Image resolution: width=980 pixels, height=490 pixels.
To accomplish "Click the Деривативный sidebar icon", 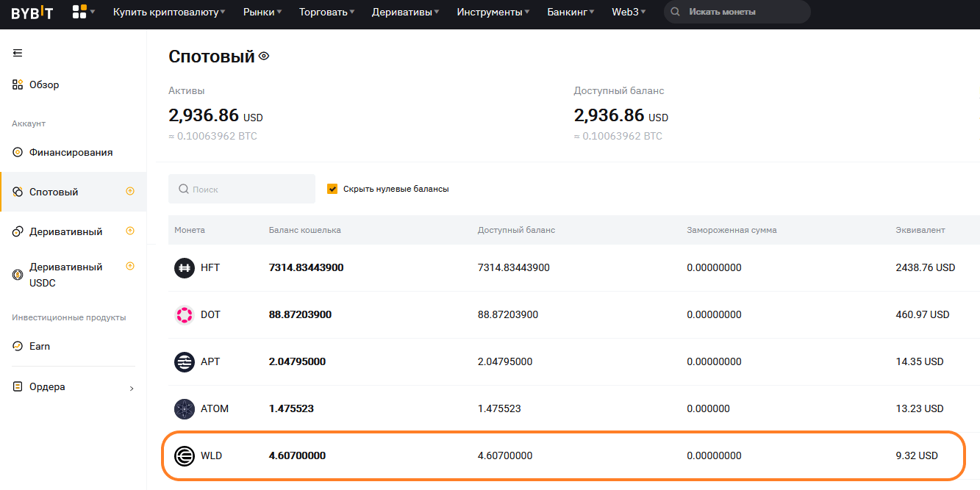I will pos(18,231).
